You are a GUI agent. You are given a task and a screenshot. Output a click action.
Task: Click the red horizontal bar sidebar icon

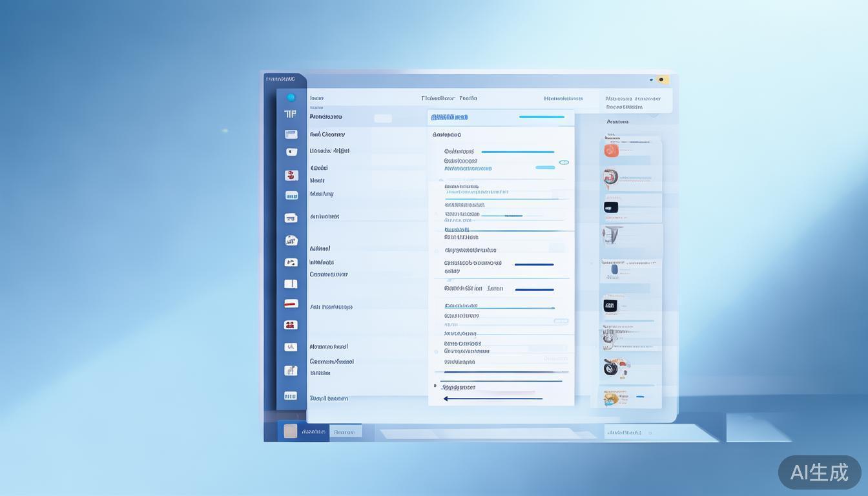pos(291,304)
